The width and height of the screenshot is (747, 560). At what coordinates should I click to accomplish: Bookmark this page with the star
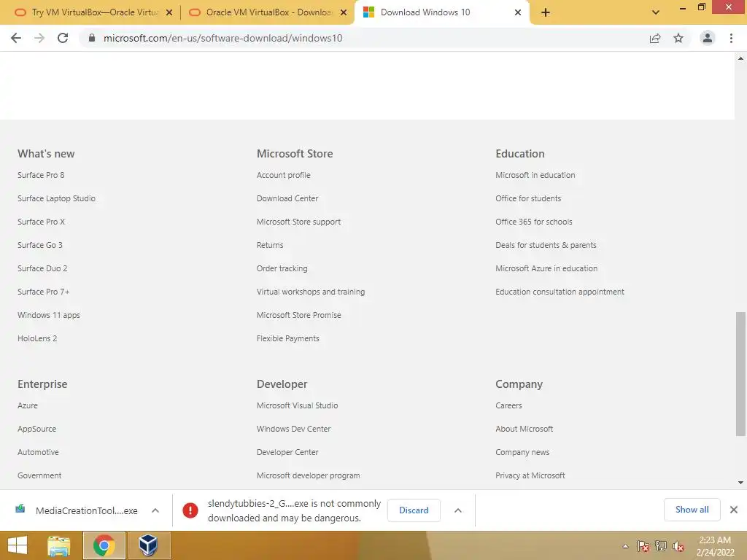point(678,38)
